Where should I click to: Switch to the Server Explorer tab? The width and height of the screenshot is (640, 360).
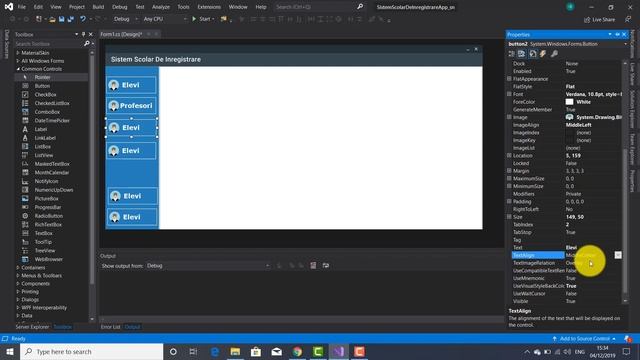click(x=32, y=327)
